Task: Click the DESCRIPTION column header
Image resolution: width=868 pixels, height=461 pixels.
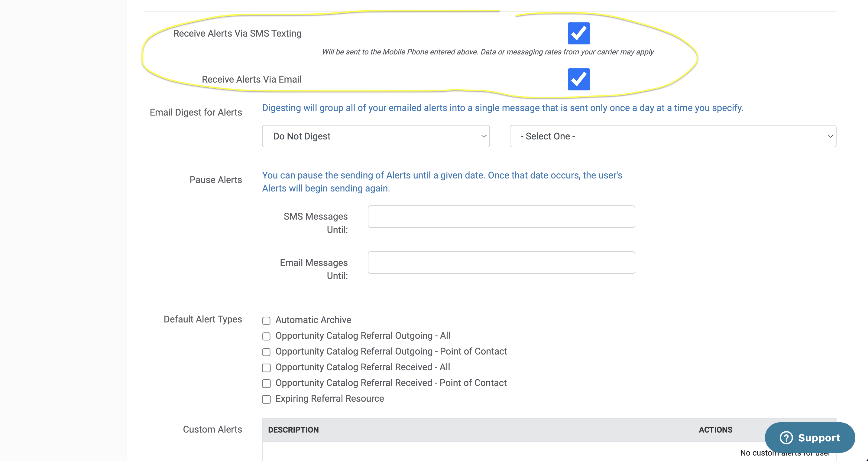Action: point(293,430)
